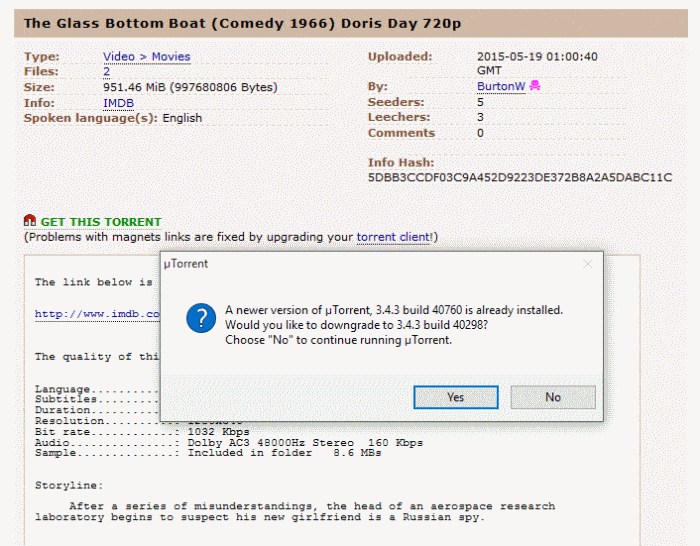Open the Movies subcategory link

coord(171,57)
